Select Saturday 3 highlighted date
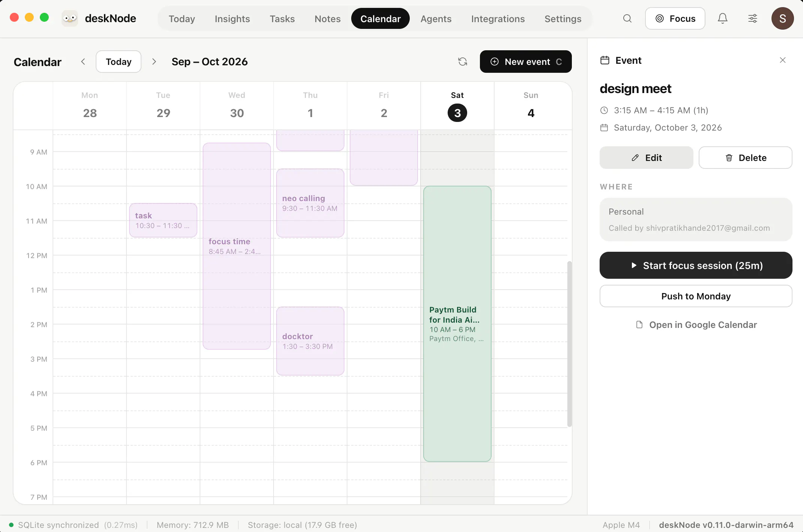The image size is (803, 532). point(457,113)
